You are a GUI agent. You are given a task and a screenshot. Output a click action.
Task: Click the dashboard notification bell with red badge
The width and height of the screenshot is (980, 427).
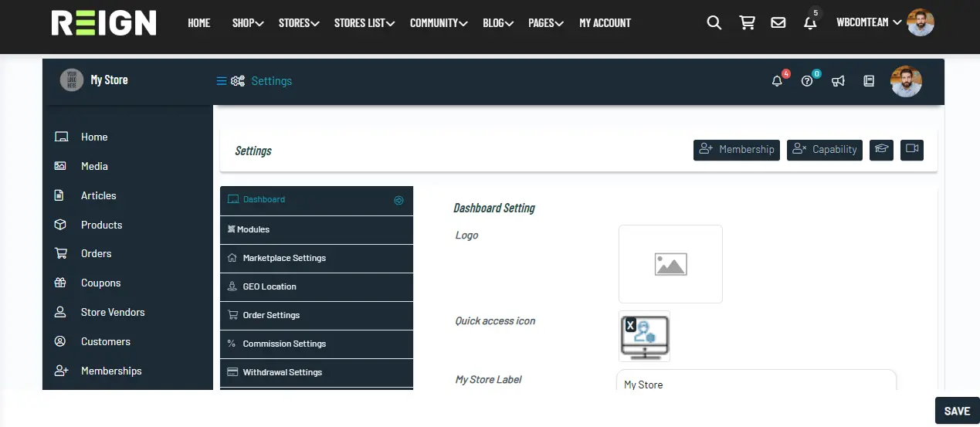click(778, 81)
